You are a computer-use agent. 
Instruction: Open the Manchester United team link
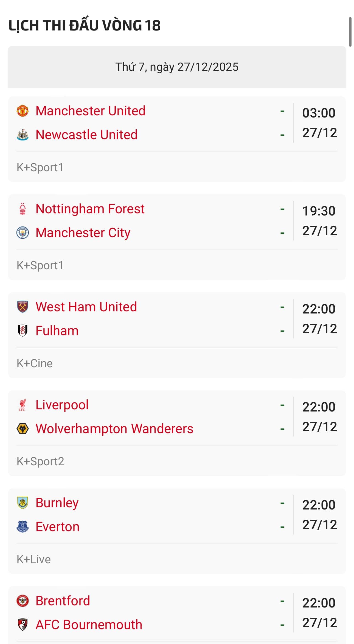tap(90, 111)
